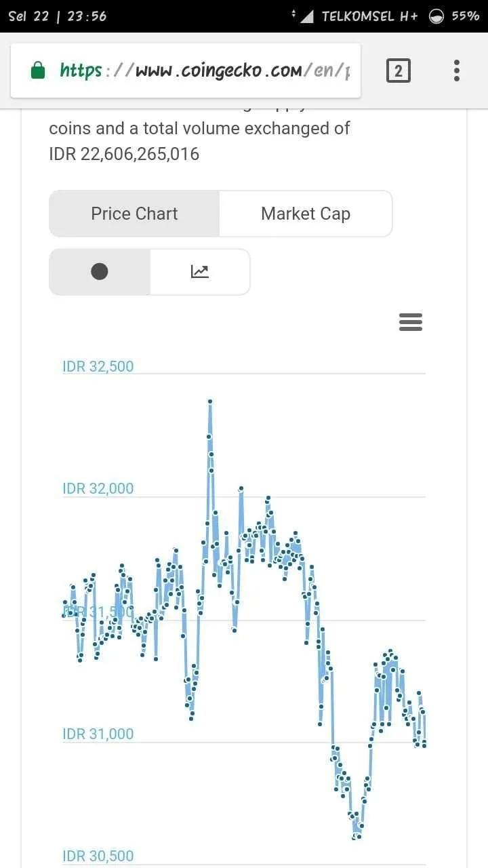The width and height of the screenshot is (488, 868).
Task: Switch to the line chart style icon
Action: pyautogui.click(x=200, y=272)
